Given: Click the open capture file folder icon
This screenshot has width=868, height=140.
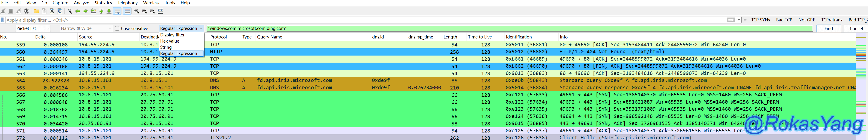Looking at the screenshot, I should point(36,11).
